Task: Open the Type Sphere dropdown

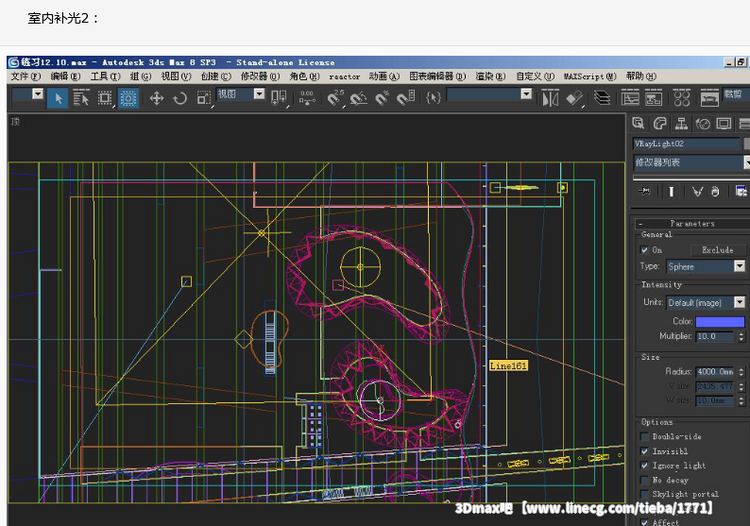Action: pos(706,266)
